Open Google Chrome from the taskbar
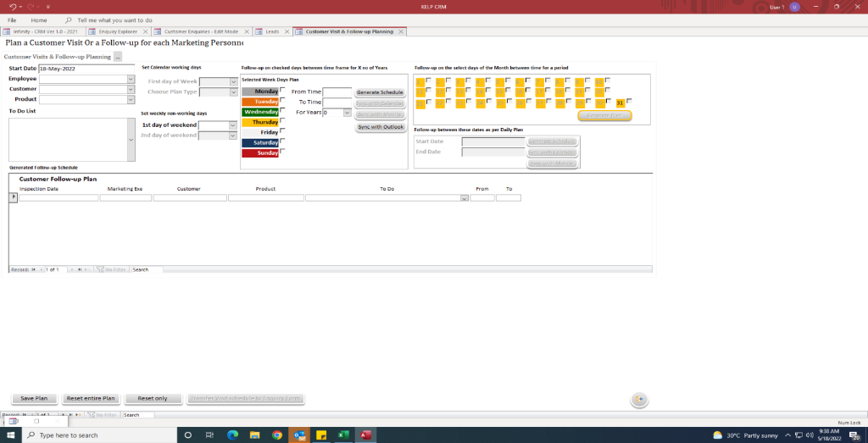Screen dimensions: 868x443 (277, 435)
